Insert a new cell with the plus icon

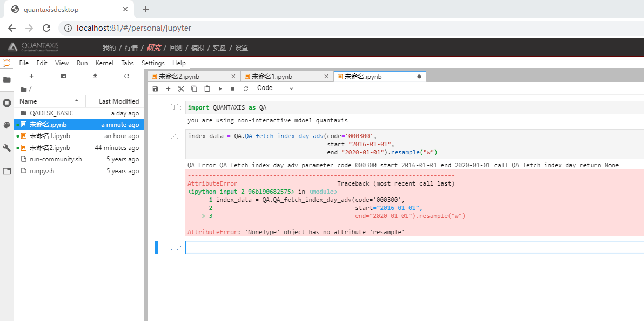(168, 88)
